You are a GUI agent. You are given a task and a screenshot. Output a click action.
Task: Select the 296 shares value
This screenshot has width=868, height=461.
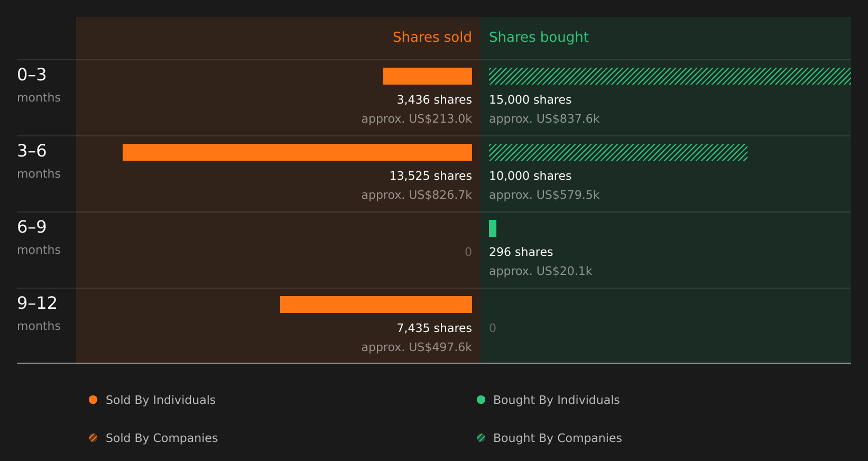pos(521,252)
